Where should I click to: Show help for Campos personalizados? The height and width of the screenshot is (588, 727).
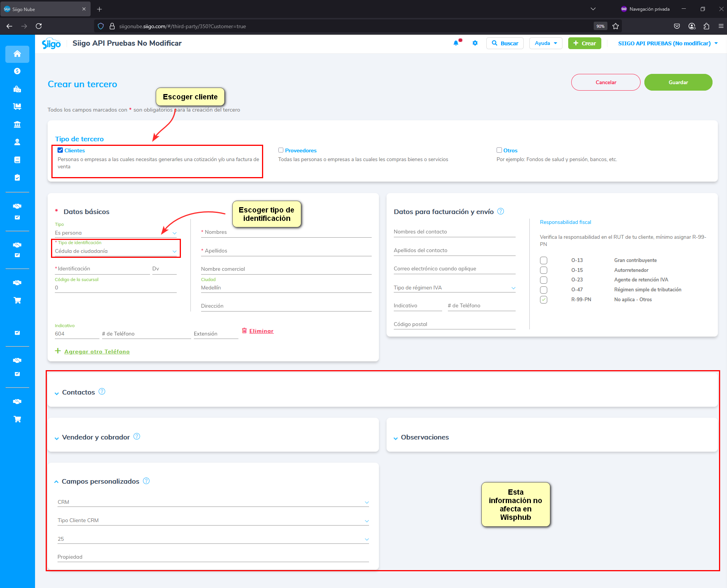[146, 481]
